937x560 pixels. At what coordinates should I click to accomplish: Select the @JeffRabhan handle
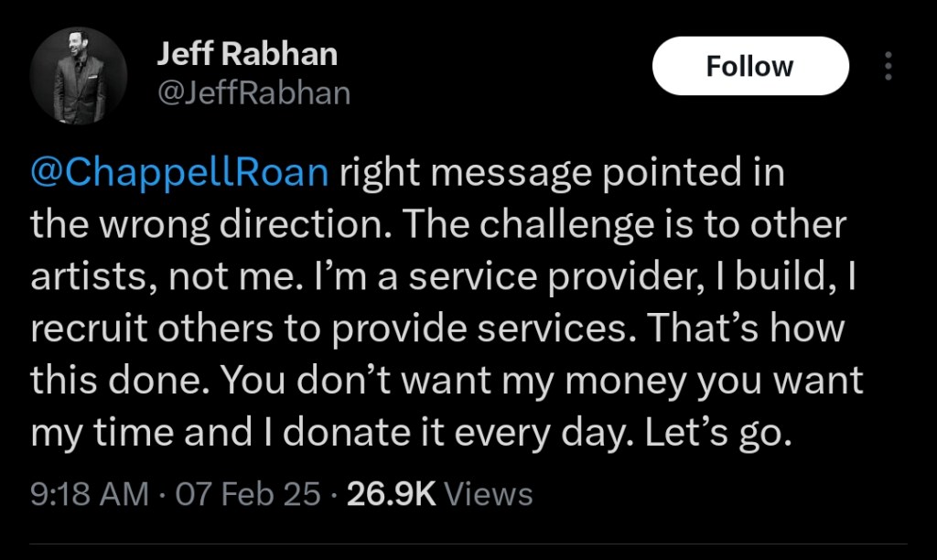point(253,92)
